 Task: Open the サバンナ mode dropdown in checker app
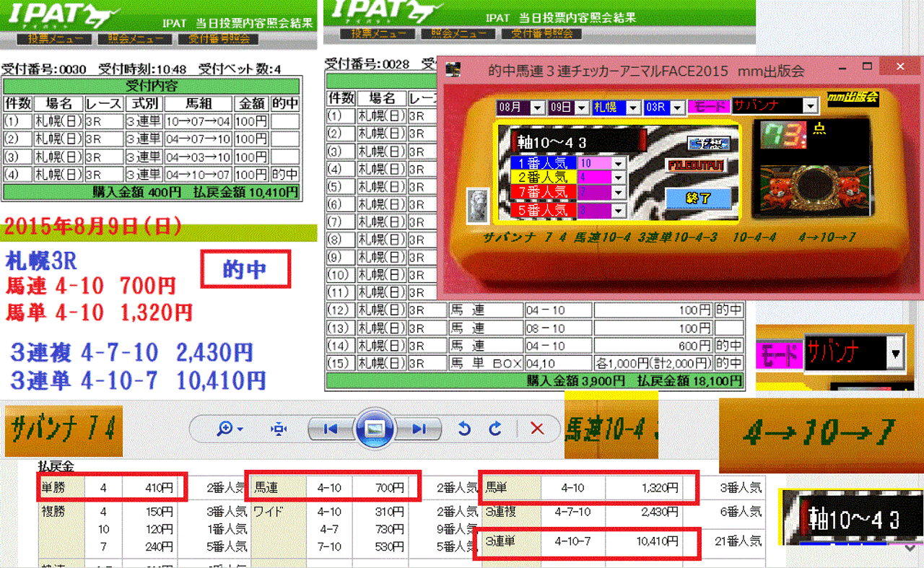pos(811,106)
